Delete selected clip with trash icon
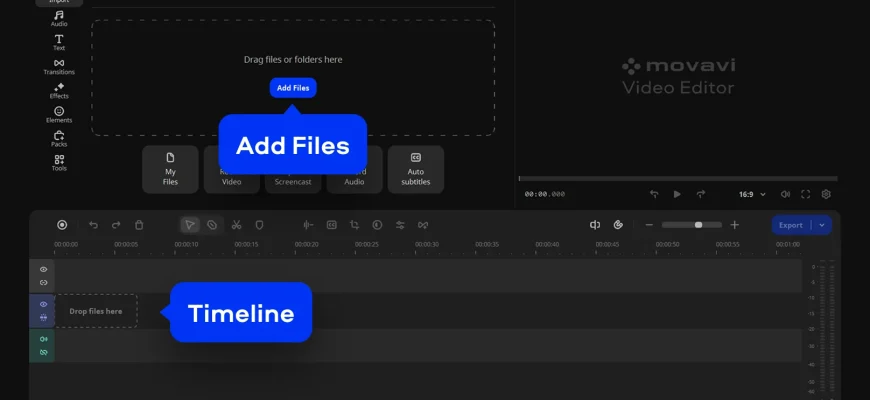 coord(139,225)
